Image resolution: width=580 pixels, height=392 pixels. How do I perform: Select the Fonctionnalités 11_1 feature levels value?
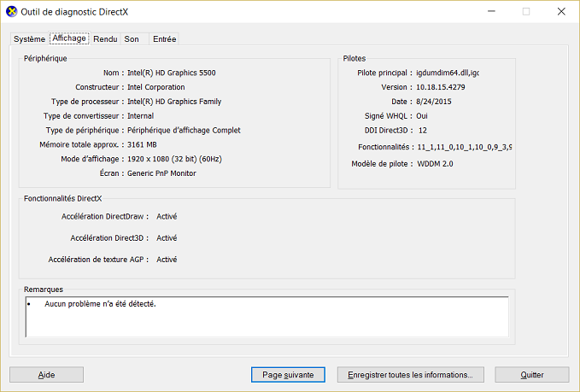[464, 147]
